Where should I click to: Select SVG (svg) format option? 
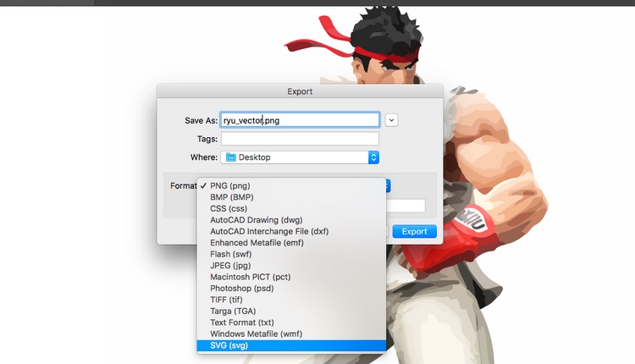pyautogui.click(x=291, y=345)
